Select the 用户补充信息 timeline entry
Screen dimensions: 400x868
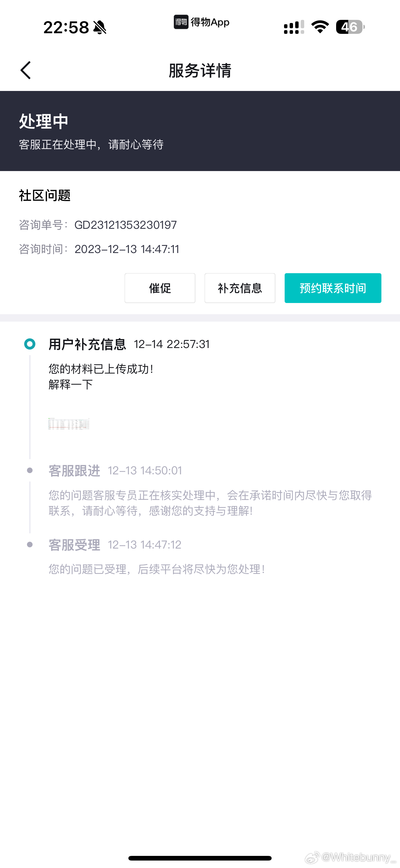pos(87,344)
